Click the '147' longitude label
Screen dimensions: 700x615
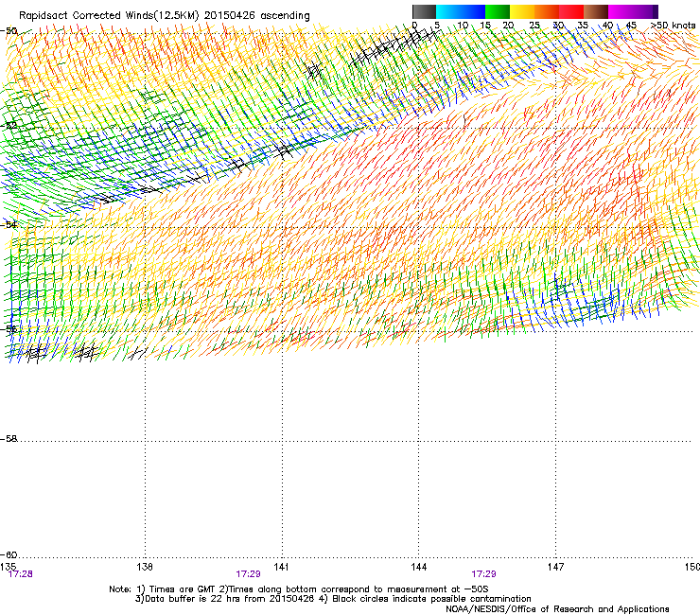coord(556,567)
